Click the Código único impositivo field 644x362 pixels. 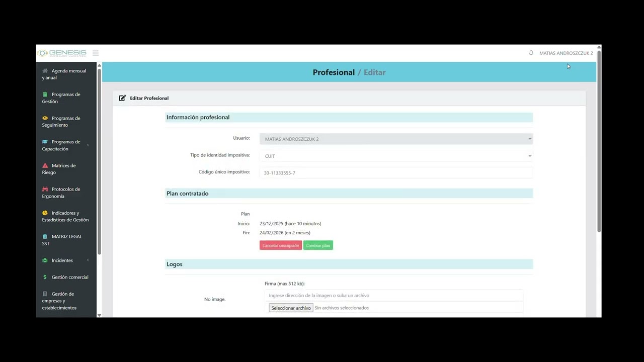pyautogui.click(x=396, y=172)
